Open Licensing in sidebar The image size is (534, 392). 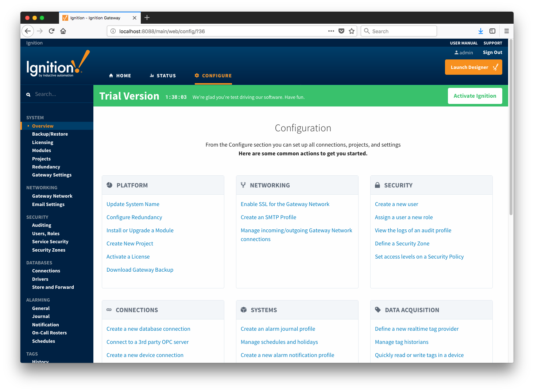tap(43, 142)
